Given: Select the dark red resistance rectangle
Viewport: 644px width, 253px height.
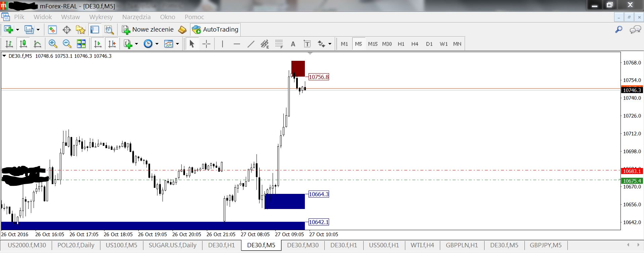Looking at the screenshot, I should [298, 69].
